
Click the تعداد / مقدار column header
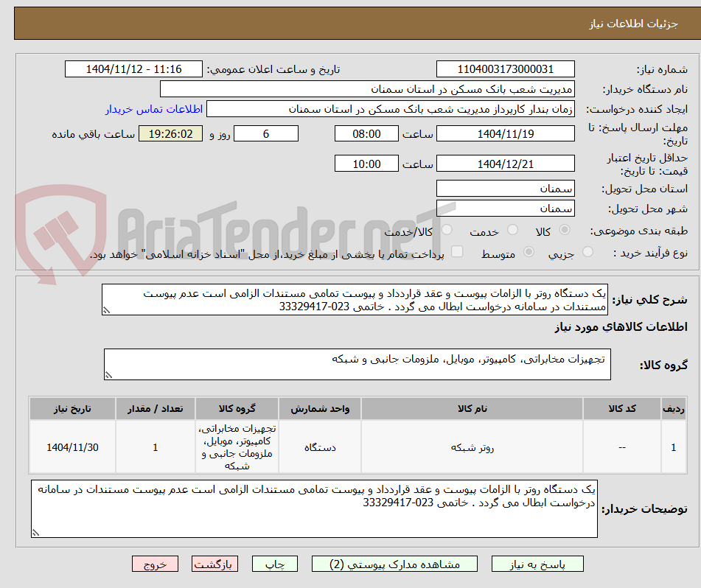tap(155, 409)
